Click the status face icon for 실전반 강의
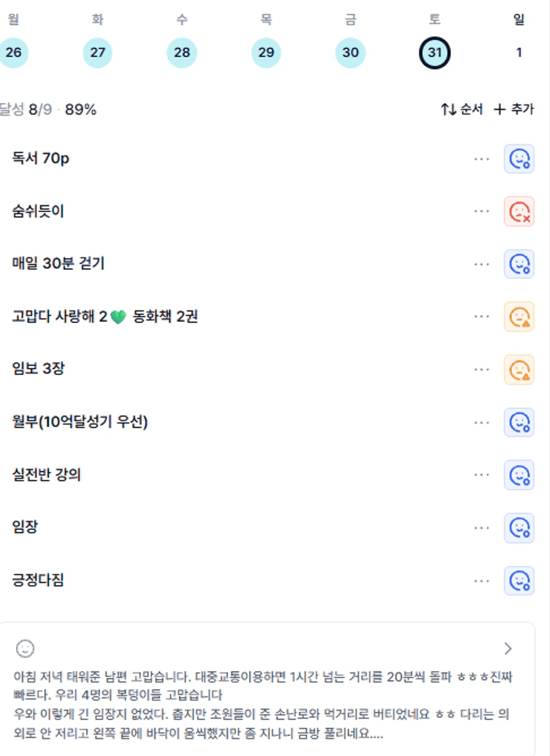 (x=519, y=475)
